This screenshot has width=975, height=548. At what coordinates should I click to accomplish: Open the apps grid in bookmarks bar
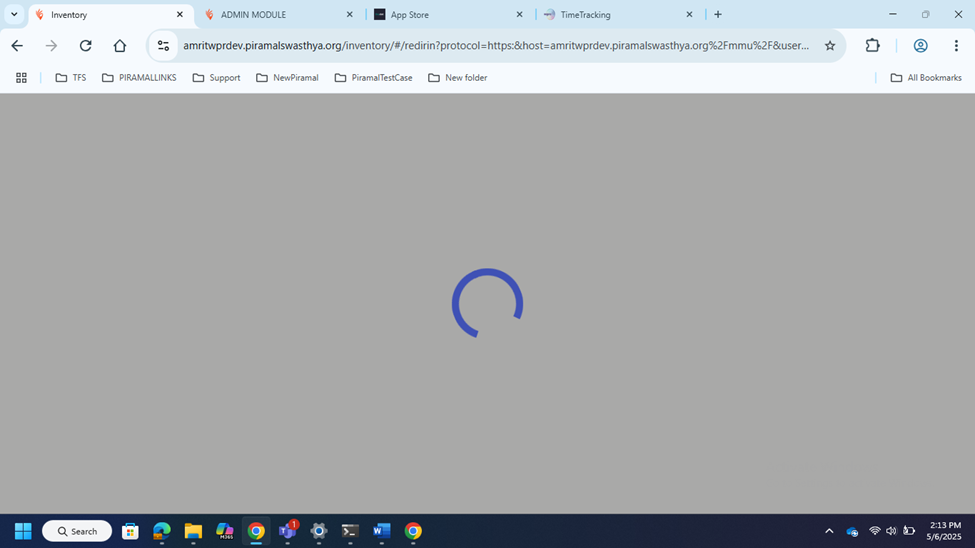coord(21,78)
